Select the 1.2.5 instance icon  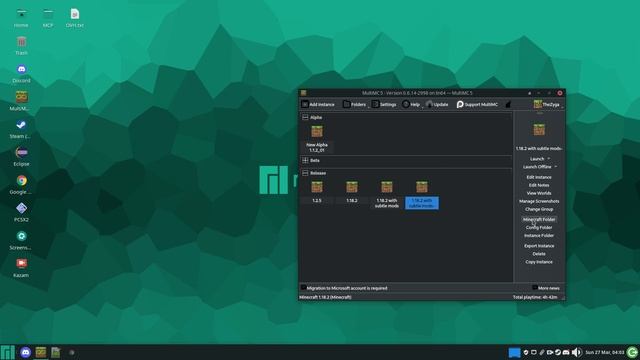317,187
